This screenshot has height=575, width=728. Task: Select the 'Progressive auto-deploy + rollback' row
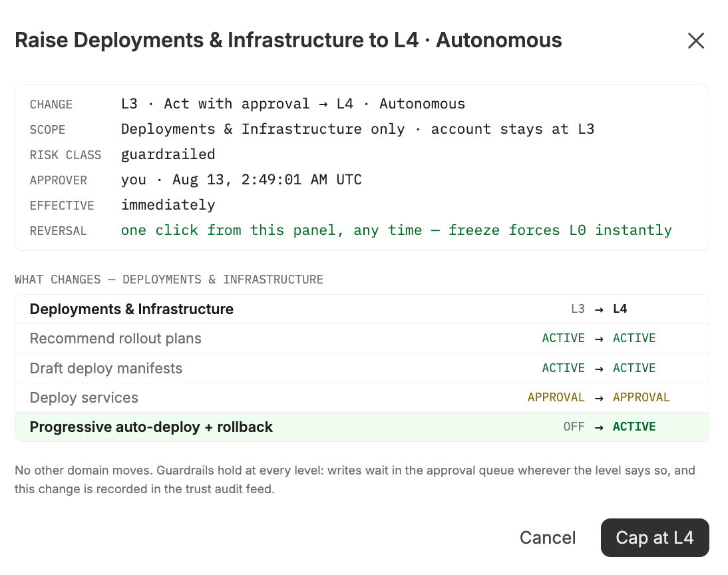click(x=362, y=427)
